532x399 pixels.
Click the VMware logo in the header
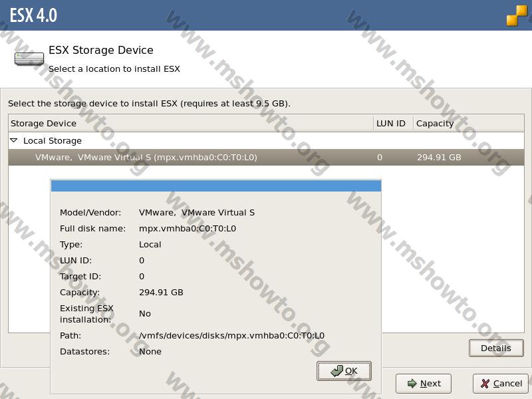point(517,15)
